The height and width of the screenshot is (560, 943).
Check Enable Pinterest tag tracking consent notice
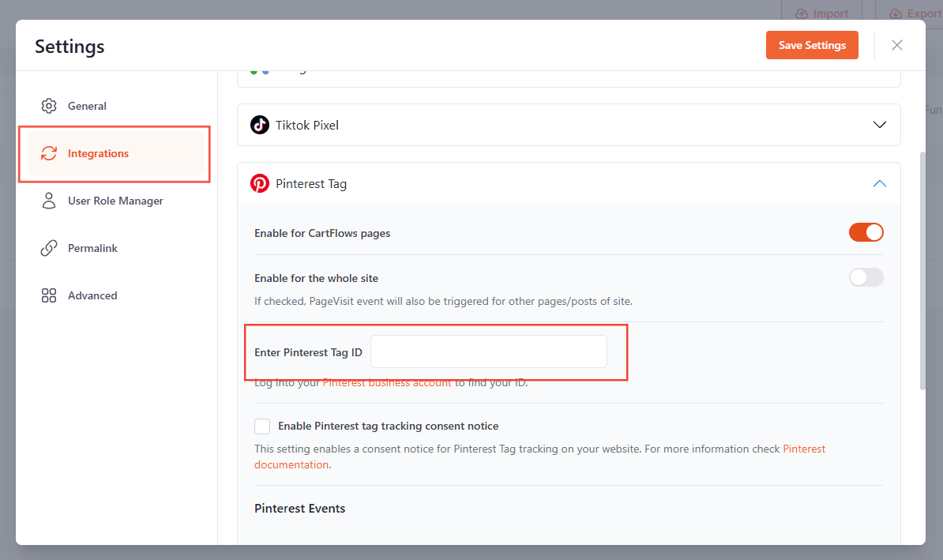coord(262,427)
